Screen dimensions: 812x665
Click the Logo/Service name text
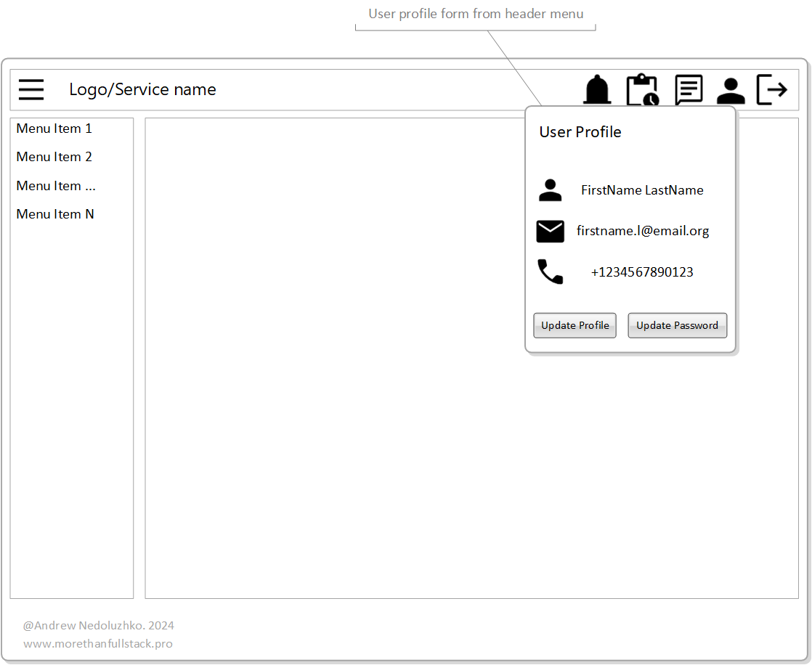tap(142, 89)
